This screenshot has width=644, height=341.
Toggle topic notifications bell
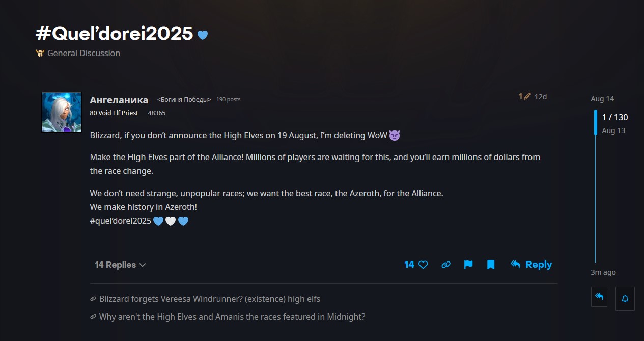[x=625, y=299]
